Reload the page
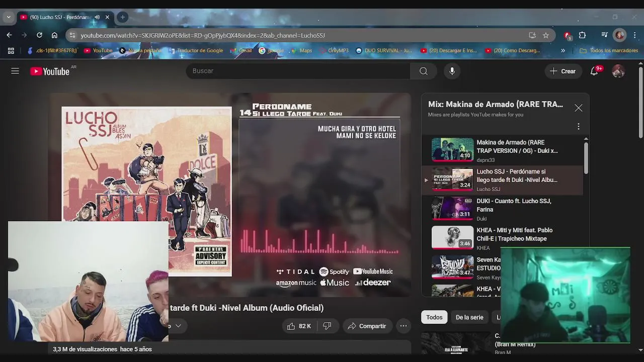This screenshot has height=362, width=644. (39, 35)
